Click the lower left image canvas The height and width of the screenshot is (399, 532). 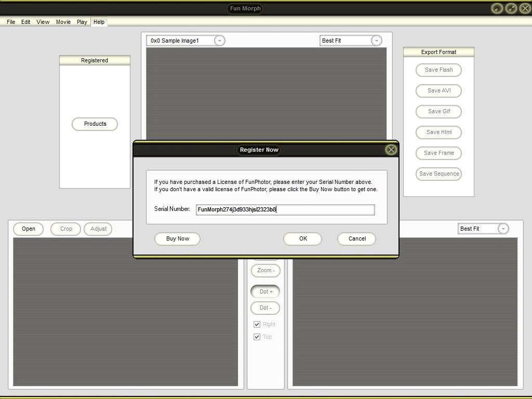[x=126, y=312]
